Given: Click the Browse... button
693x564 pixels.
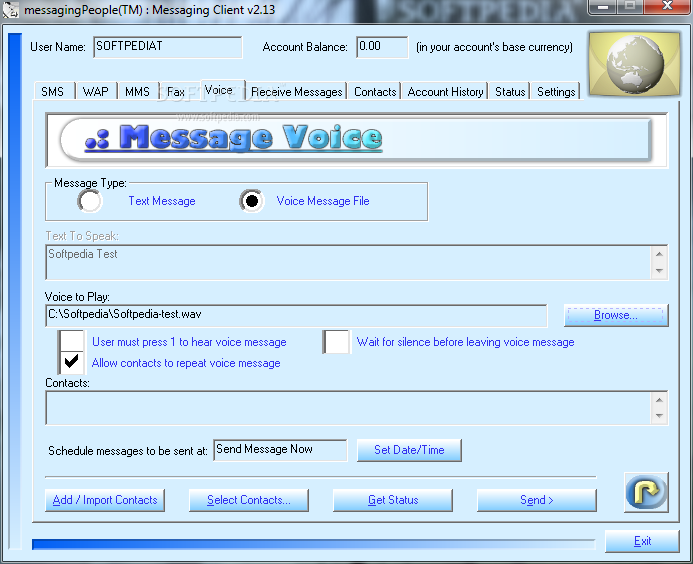Looking at the screenshot, I should point(616,315).
